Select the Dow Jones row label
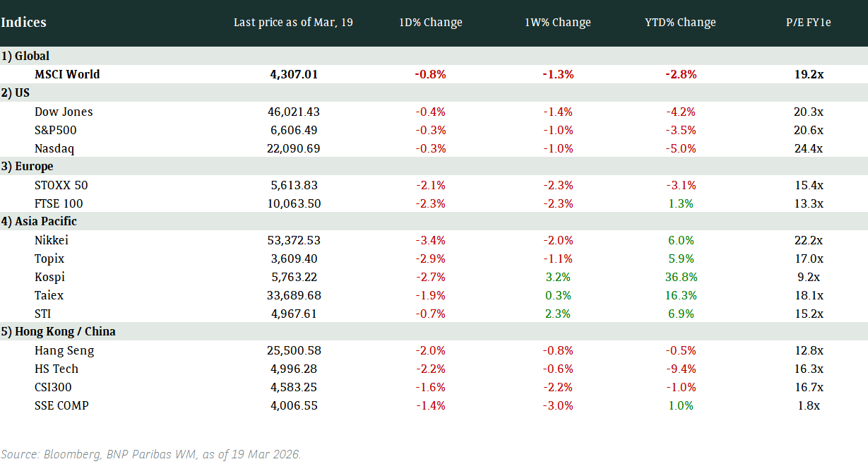The image size is (868, 464). (x=64, y=112)
